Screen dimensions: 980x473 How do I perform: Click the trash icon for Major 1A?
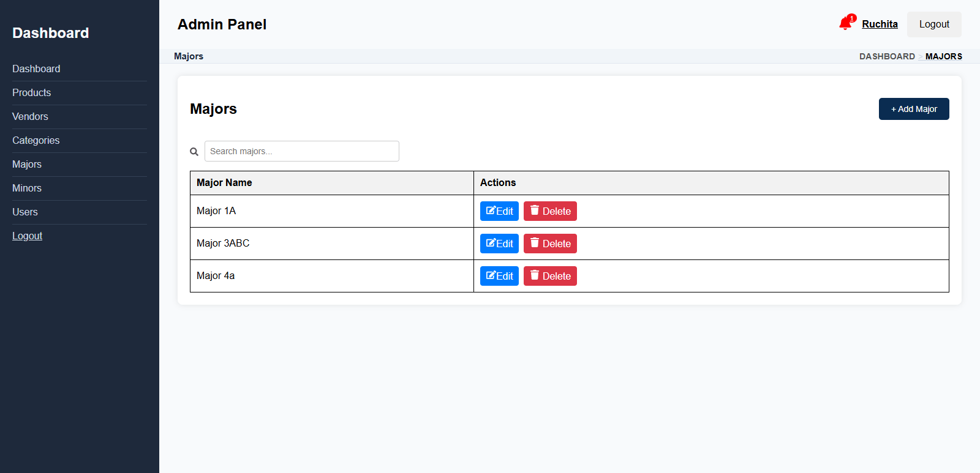pyautogui.click(x=535, y=210)
